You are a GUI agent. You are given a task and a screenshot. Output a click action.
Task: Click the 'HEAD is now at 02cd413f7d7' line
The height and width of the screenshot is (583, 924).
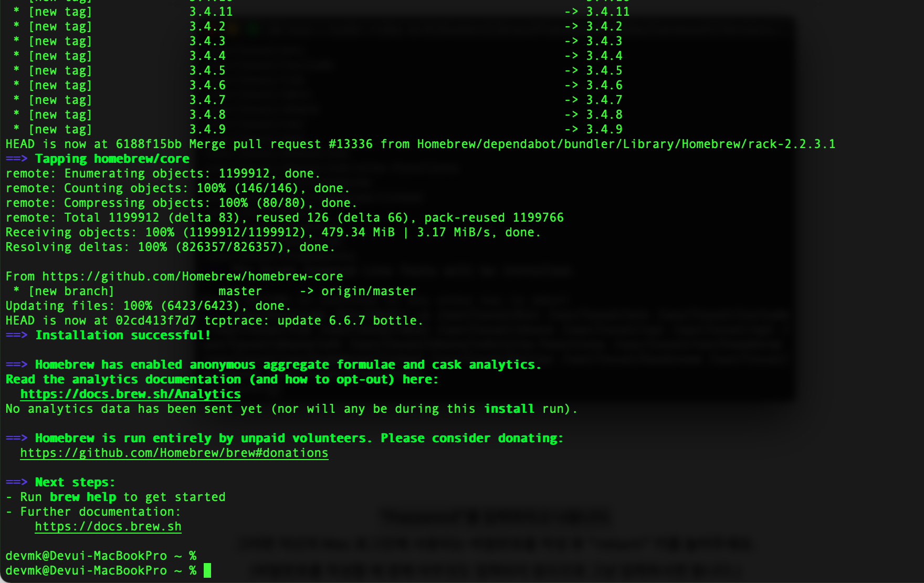point(214,320)
